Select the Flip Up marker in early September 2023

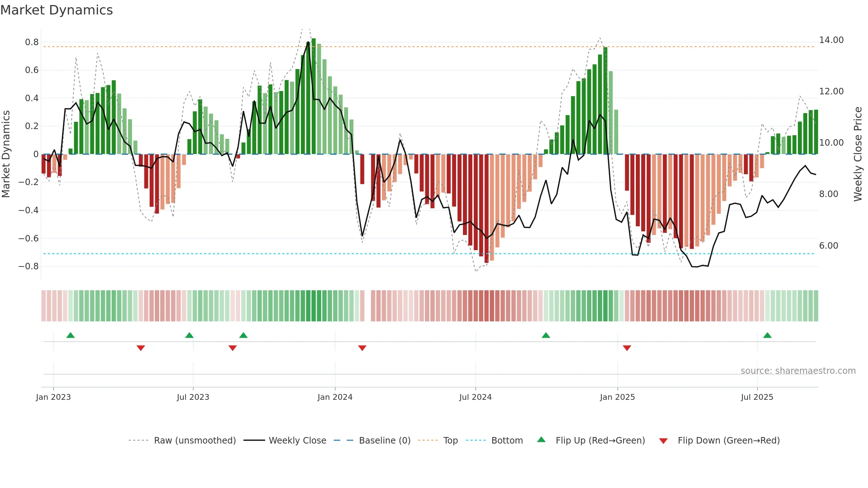[x=243, y=335]
